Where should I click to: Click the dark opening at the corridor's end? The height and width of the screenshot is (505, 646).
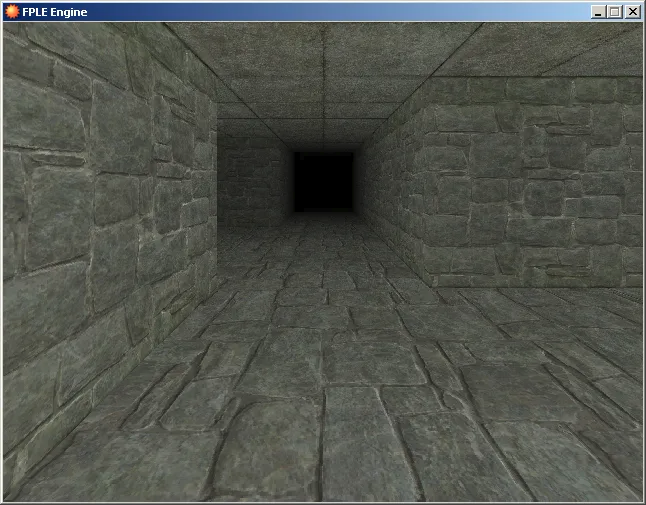tap(322, 181)
